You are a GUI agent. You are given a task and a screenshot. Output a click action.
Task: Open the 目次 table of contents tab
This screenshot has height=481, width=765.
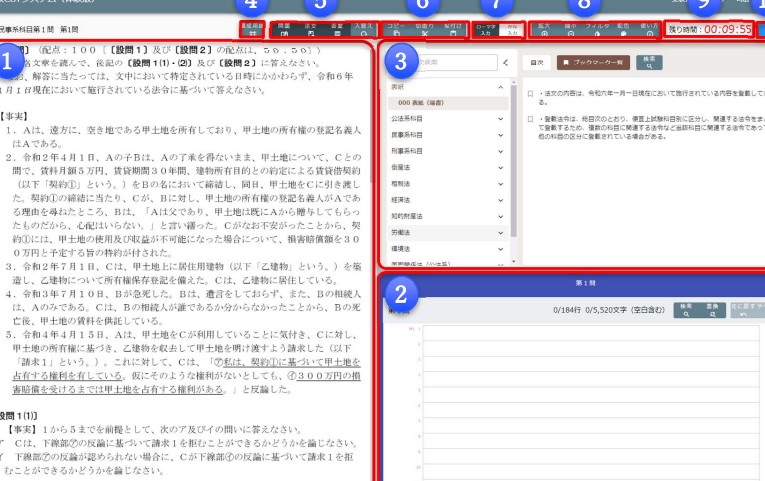pyautogui.click(x=537, y=62)
